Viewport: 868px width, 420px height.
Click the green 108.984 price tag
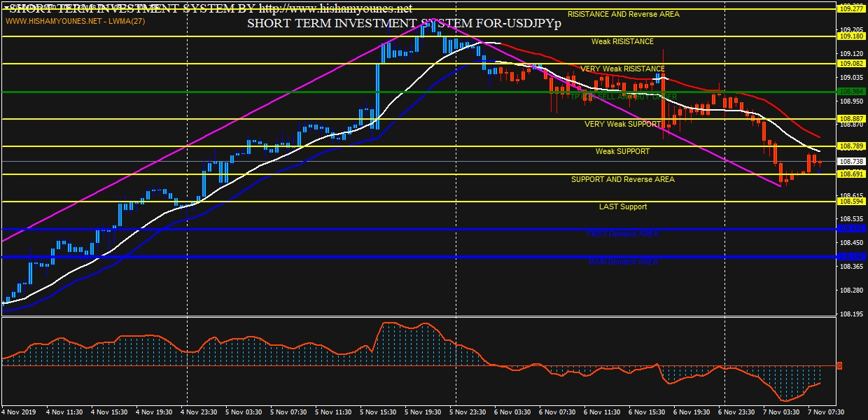852,92
